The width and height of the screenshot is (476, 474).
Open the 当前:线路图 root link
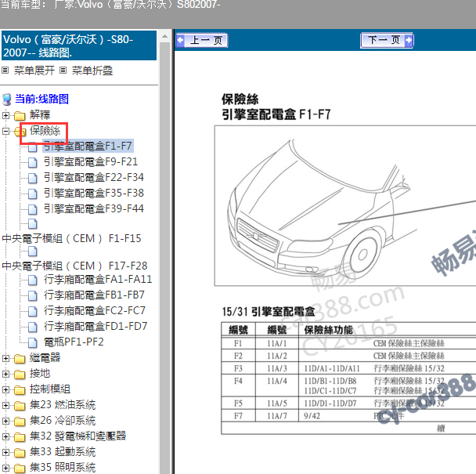42,99
